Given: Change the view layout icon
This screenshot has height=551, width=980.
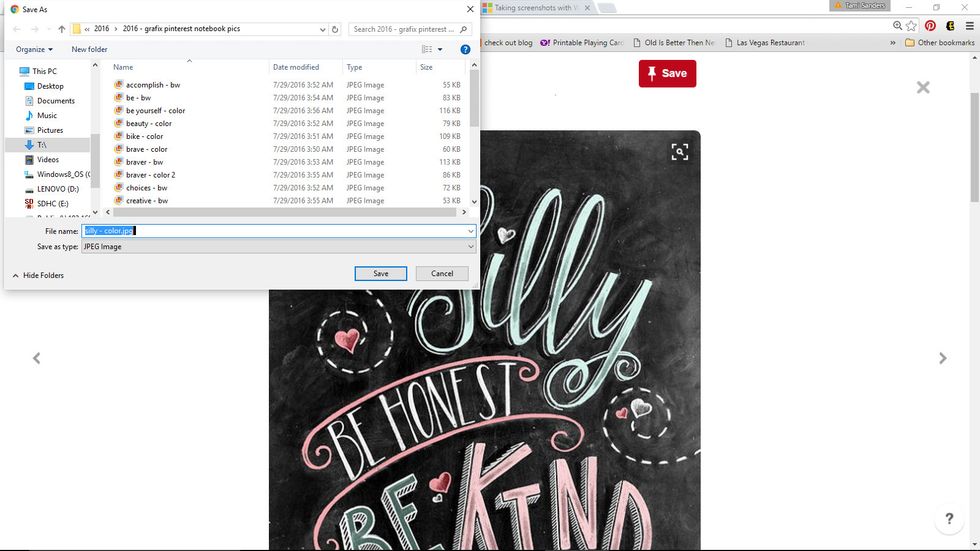Looking at the screenshot, I should pyautogui.click(x=427, y=49).
